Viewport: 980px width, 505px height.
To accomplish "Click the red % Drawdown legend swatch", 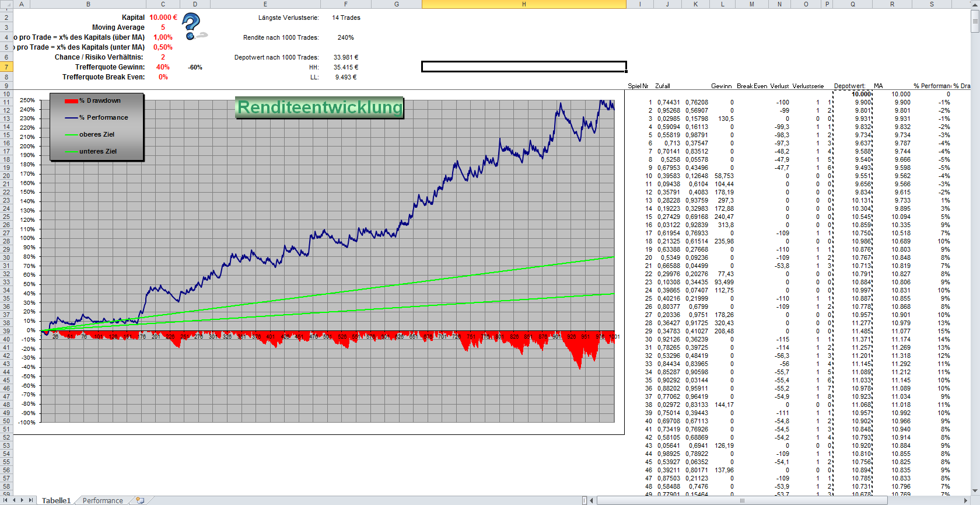I will (x=71, y=101).
